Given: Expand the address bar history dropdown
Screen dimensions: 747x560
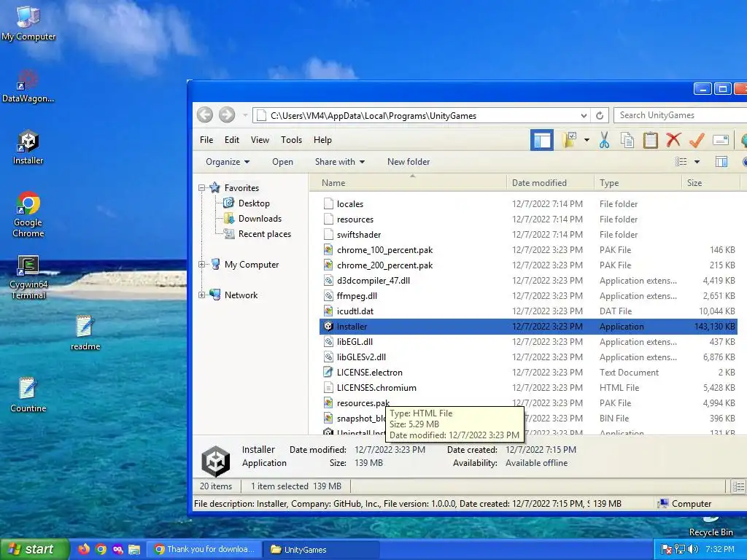Looking at the screenshot, I should 584,115.
